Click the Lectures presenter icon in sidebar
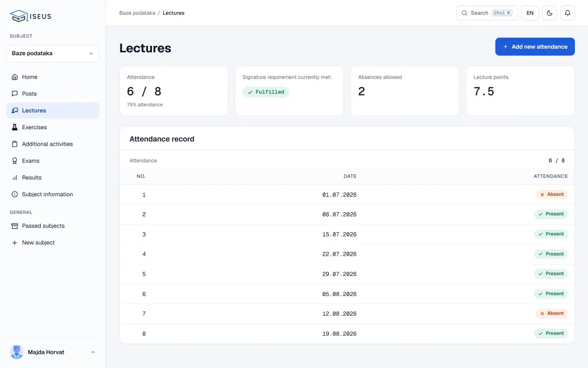 click(15, 110)
